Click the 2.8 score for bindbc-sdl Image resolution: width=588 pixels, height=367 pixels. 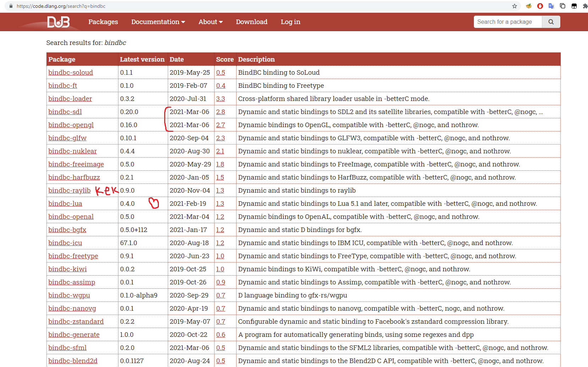click(221, 112)
